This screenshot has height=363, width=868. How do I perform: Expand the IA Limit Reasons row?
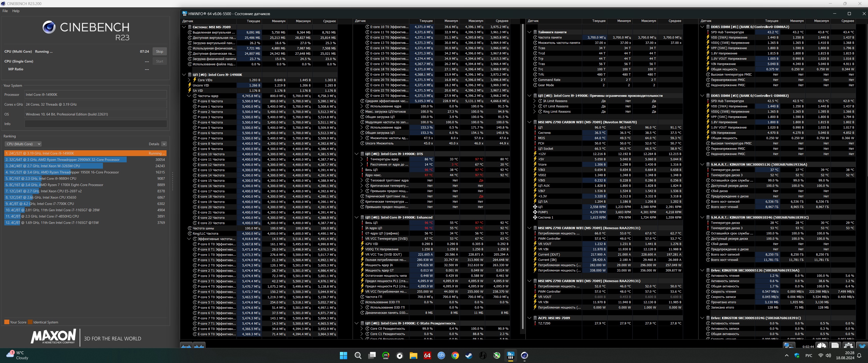coord(534,101)
